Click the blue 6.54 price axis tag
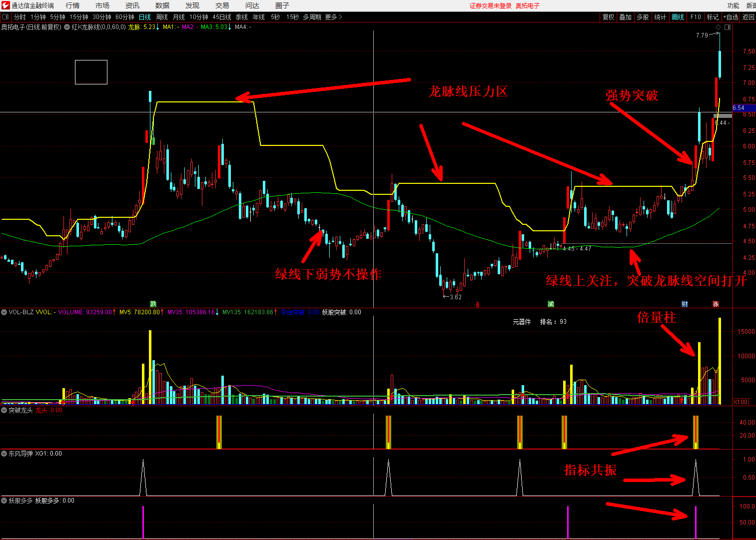756x540 pixels. point(744,108)
